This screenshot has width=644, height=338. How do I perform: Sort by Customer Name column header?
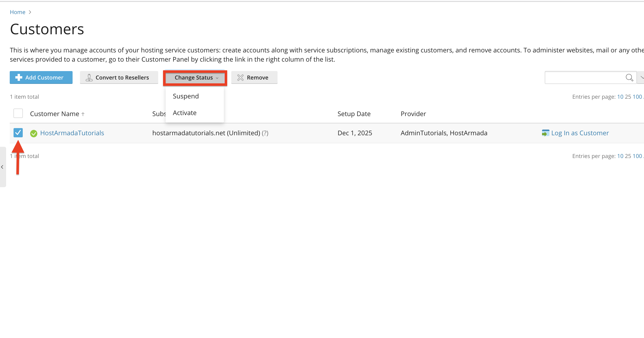tap(55, 114)
